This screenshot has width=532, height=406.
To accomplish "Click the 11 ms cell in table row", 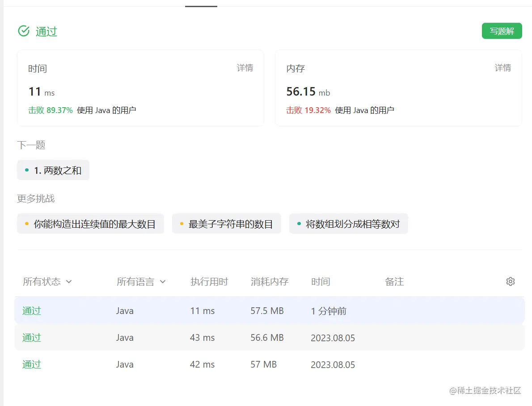I will coord(202,311).
